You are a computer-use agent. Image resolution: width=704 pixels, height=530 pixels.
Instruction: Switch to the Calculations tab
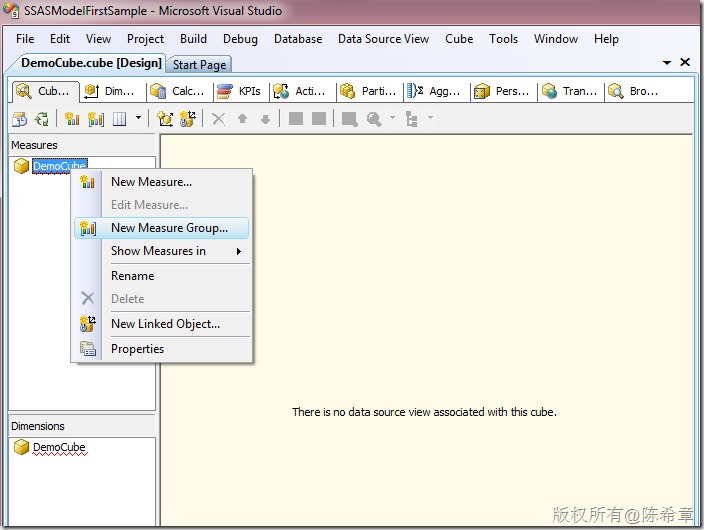(179, 91)
